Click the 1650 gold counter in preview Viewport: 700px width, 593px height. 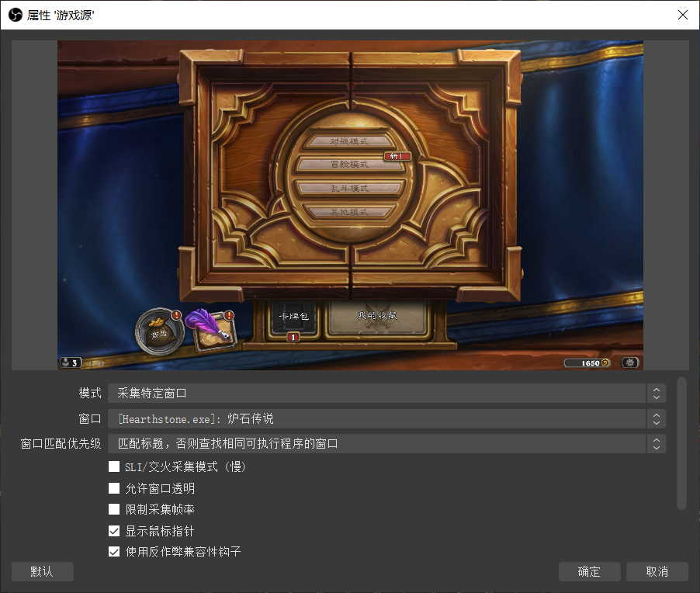click(587, 363)
